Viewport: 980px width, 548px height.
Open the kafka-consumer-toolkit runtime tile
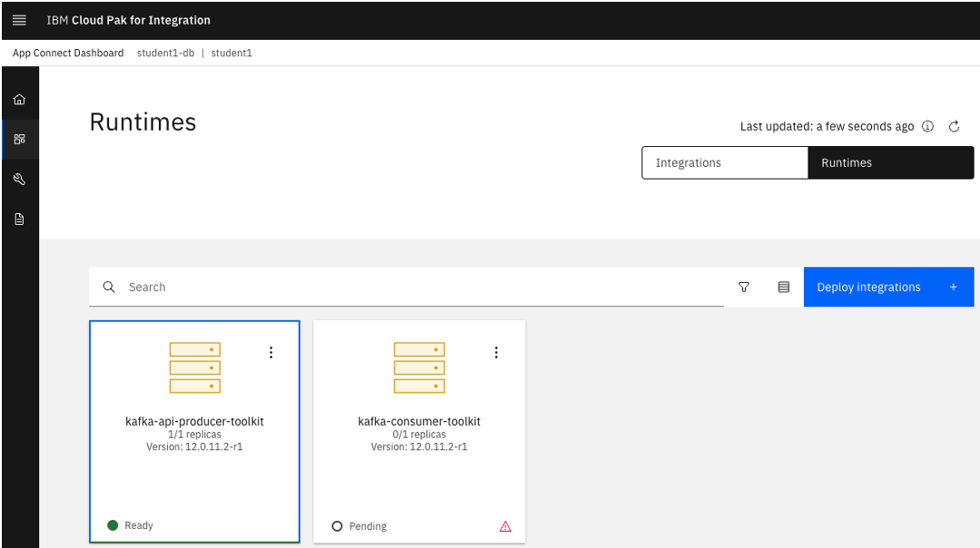(x=419, y=422)
